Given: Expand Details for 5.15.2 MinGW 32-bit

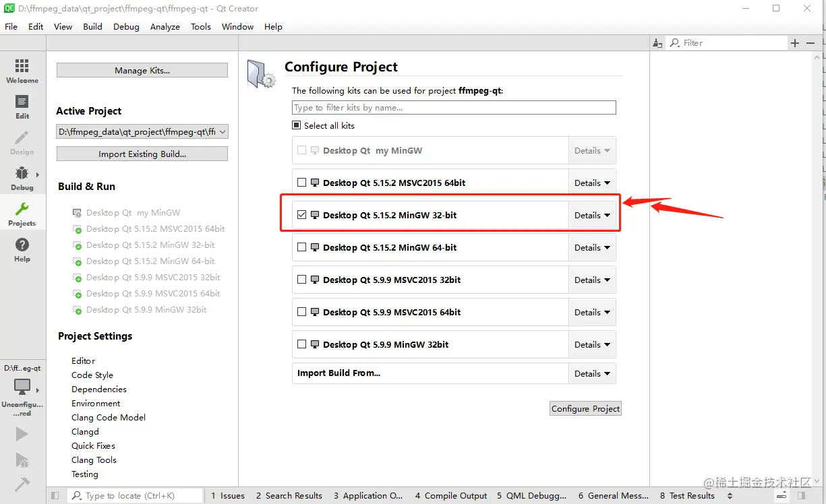Looking at the screenshot, I should [592, 215].
